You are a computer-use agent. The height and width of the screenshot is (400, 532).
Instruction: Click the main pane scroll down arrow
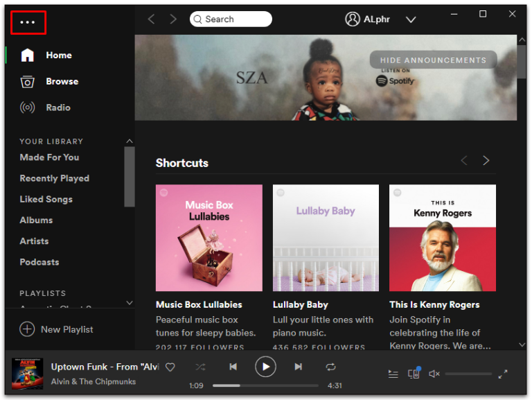pos(522,345)
